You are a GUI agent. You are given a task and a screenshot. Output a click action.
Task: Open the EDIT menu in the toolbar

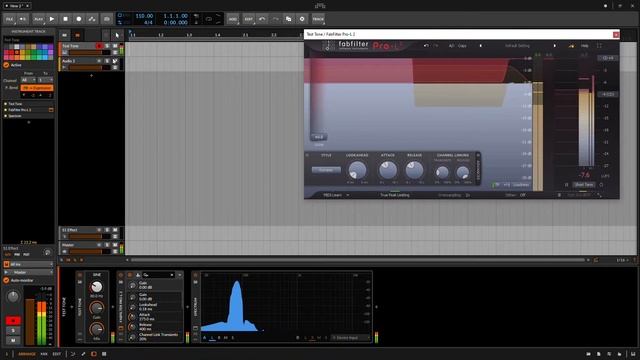click(x=248, y=19)
